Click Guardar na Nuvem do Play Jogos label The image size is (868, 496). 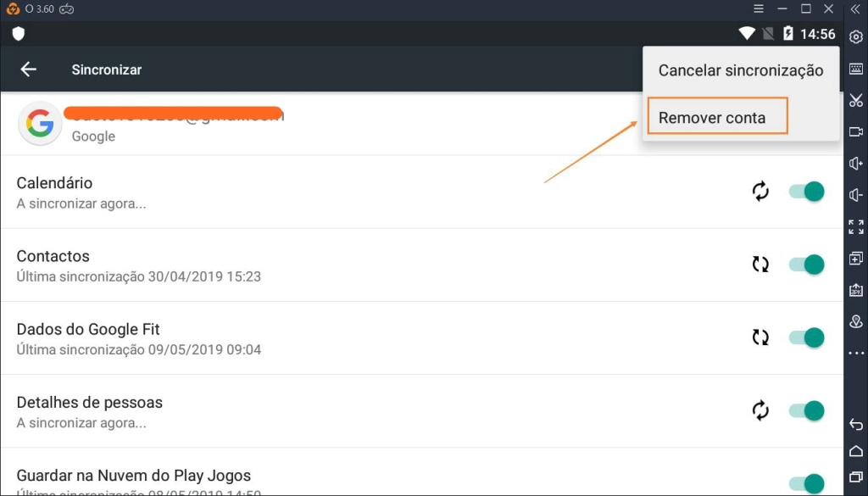coord(133,476)
